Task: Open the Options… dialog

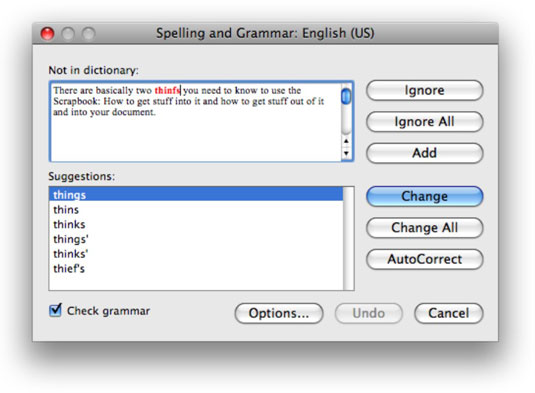Action: (279, 313)
